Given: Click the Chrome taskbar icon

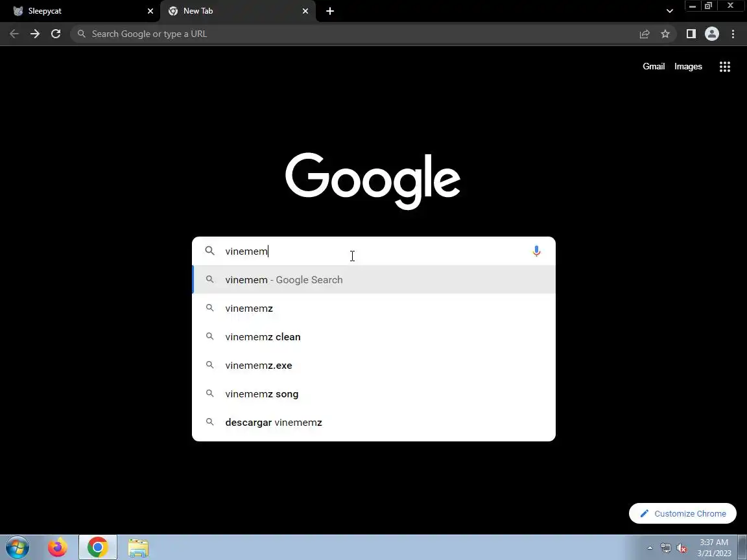Looking at the screenshot, I should [x=98, y=548].
